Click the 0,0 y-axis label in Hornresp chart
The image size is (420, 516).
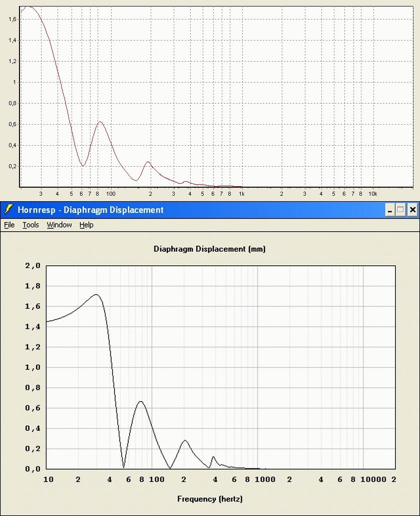point(33,469)
